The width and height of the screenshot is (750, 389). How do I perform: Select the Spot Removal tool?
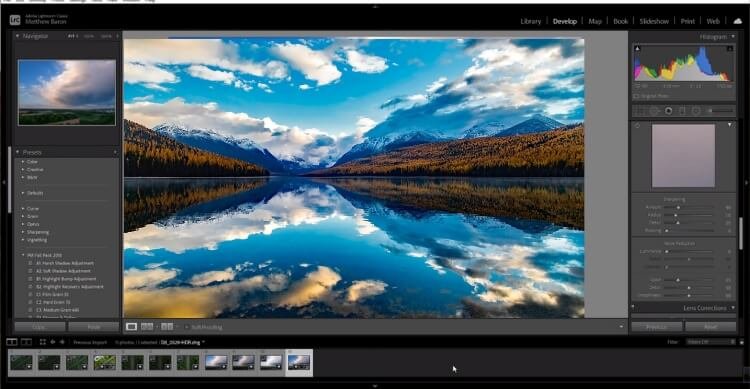point(654,111)
